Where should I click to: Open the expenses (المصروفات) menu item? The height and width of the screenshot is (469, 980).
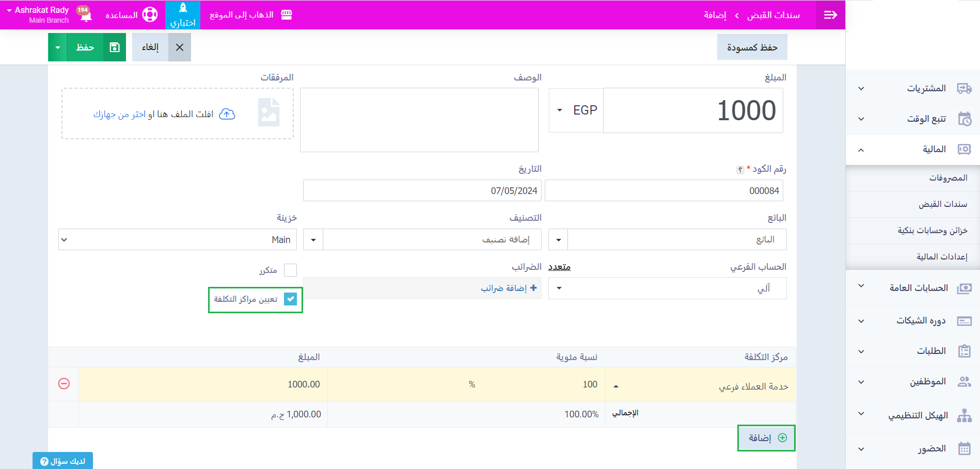tap(948, 178)
